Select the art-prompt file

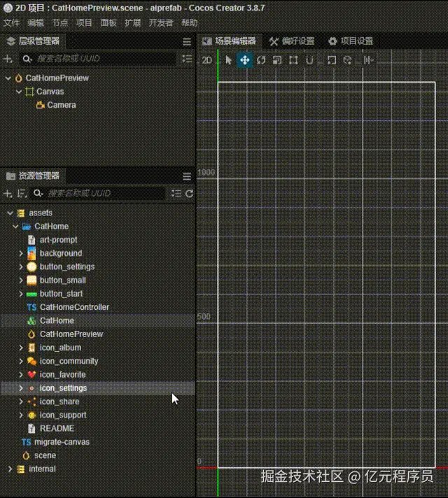[58, 240]
